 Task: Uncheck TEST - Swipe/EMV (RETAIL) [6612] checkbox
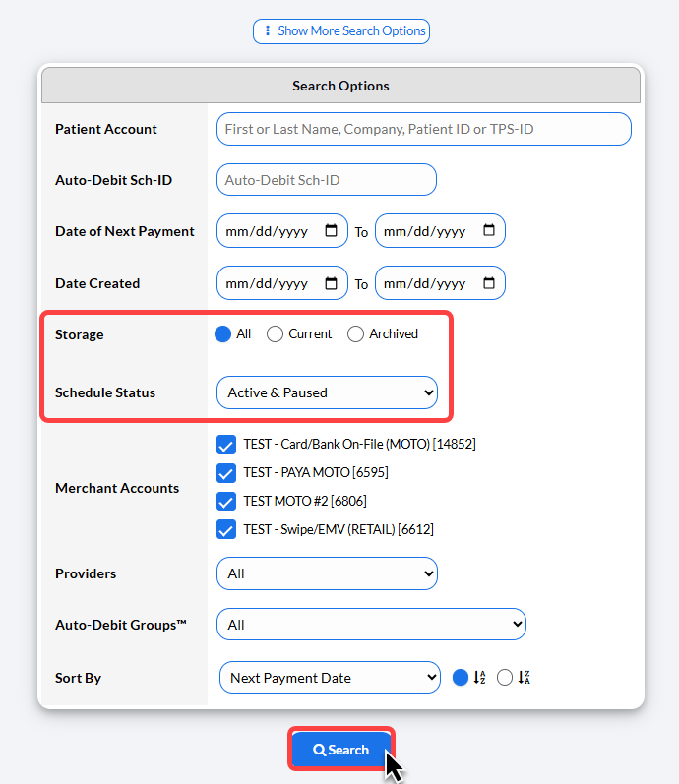[x=226, y=529]
